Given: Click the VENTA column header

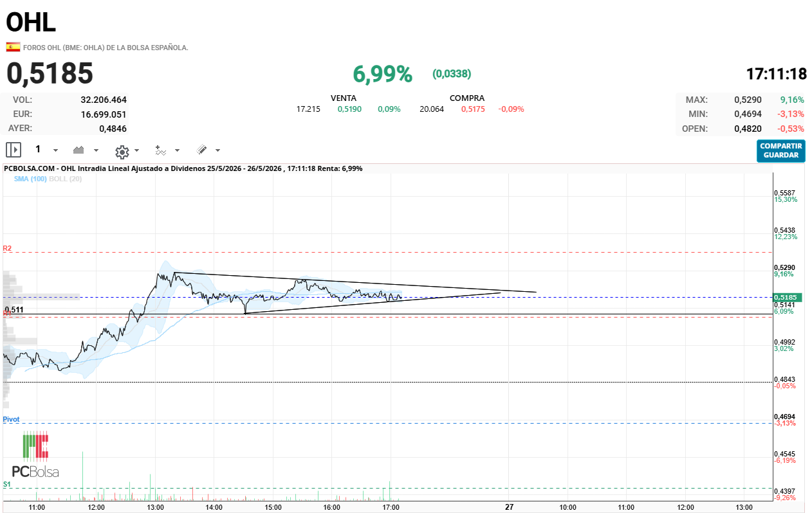Looking at the screenshot, I should point(344,98).
